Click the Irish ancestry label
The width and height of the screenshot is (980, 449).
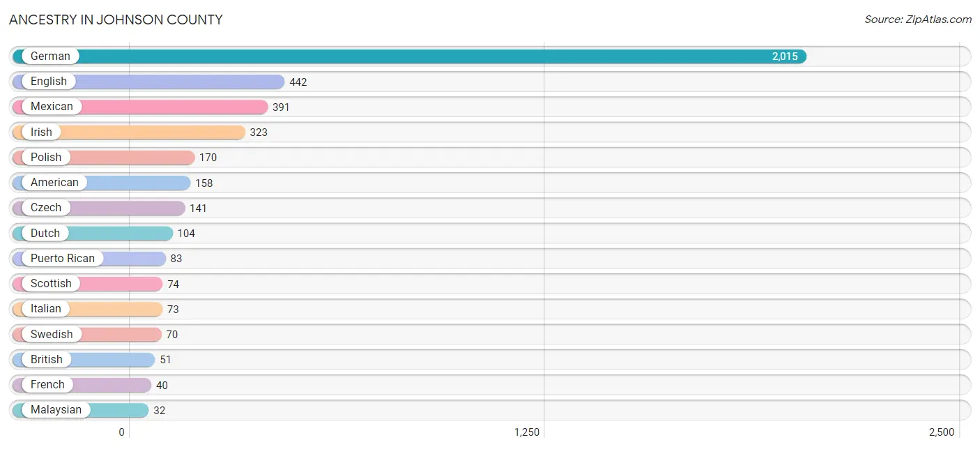pos(41,132)
